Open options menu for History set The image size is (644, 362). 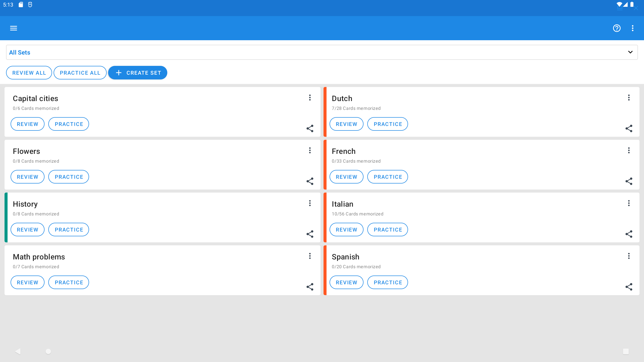310,203
